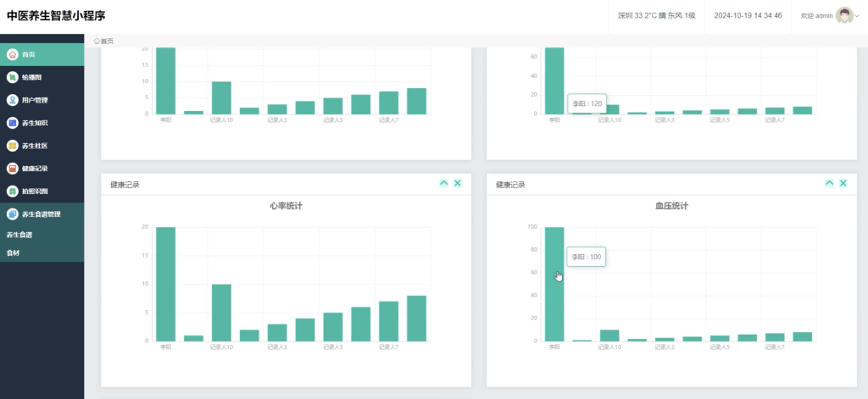The height and width of the screenshot is (399, 868).
Task: Close the 血压统计 health record panel
Action: (x=843, y=183)
